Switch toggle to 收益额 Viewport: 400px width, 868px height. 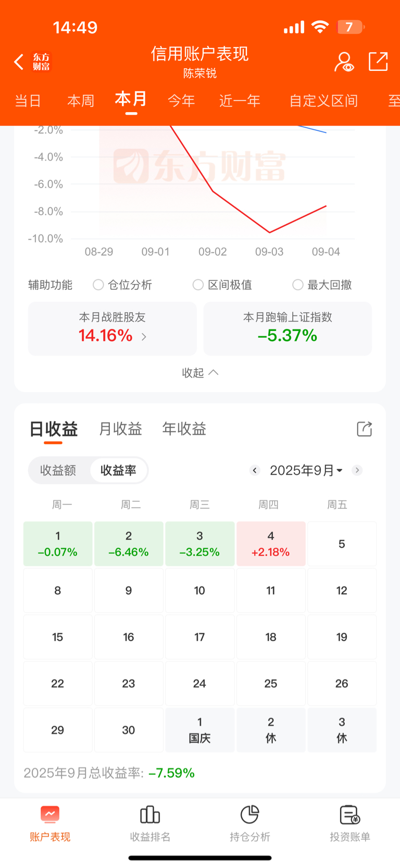(58, 470)
